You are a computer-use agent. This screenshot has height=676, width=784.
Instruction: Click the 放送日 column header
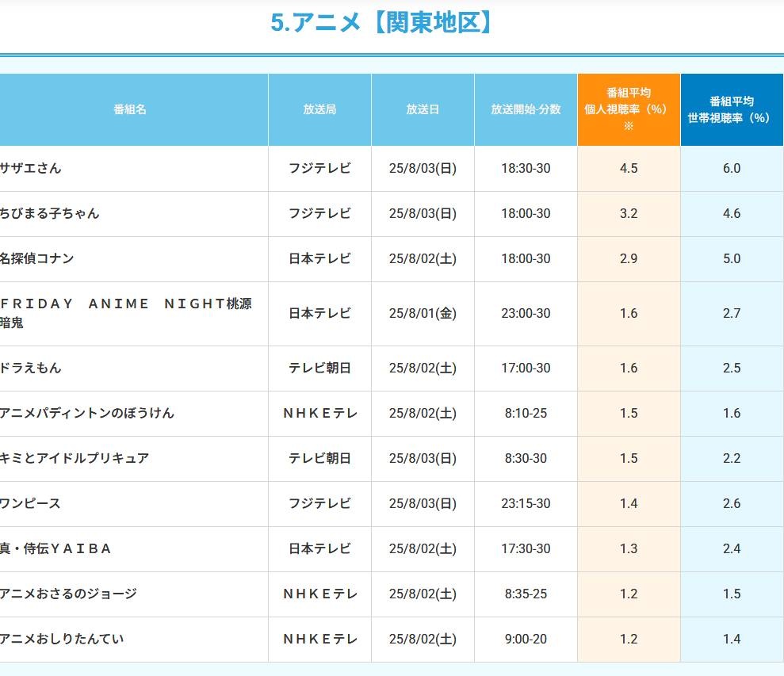pyautogui.click(x=423, y=109)
